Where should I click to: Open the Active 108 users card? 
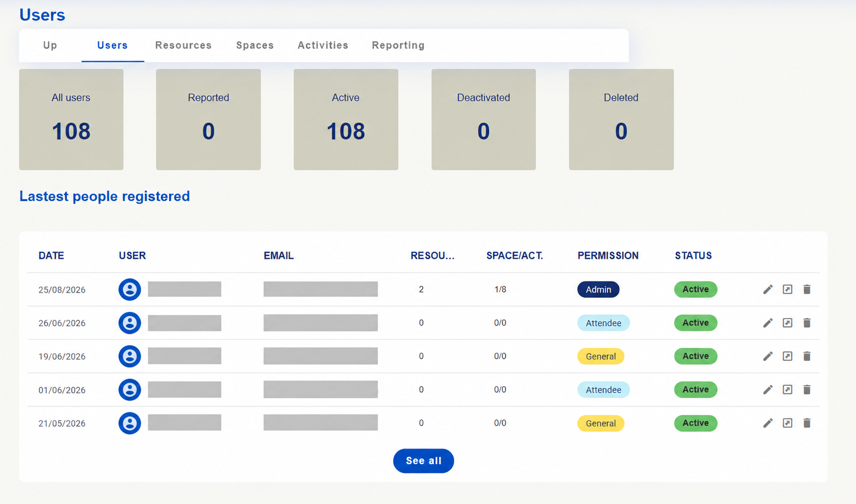(346, 119)
